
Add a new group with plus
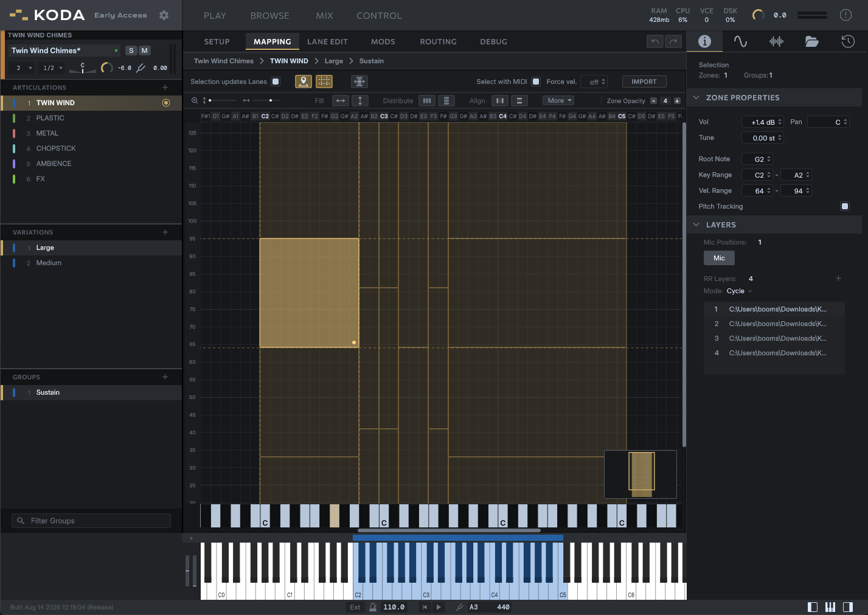165,377
